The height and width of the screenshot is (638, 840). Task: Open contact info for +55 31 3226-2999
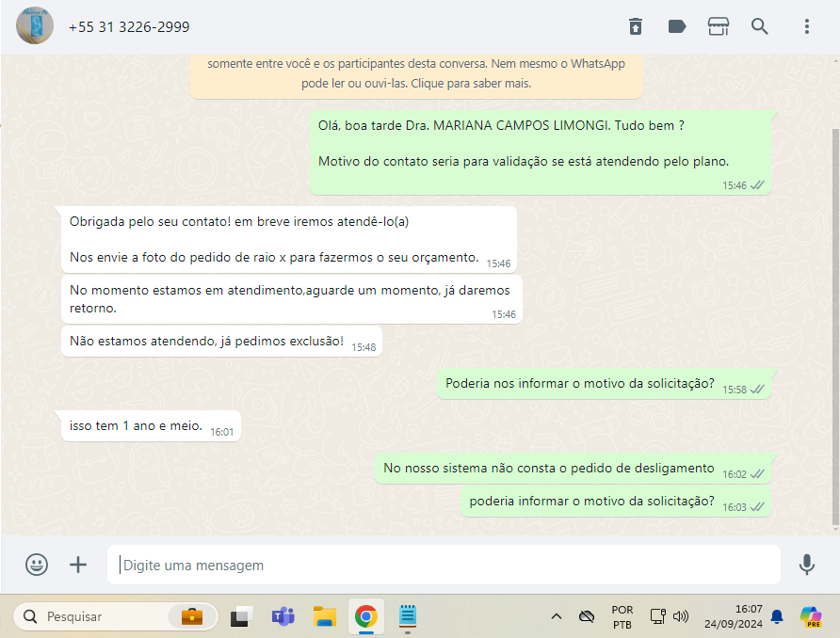(129, 26)
